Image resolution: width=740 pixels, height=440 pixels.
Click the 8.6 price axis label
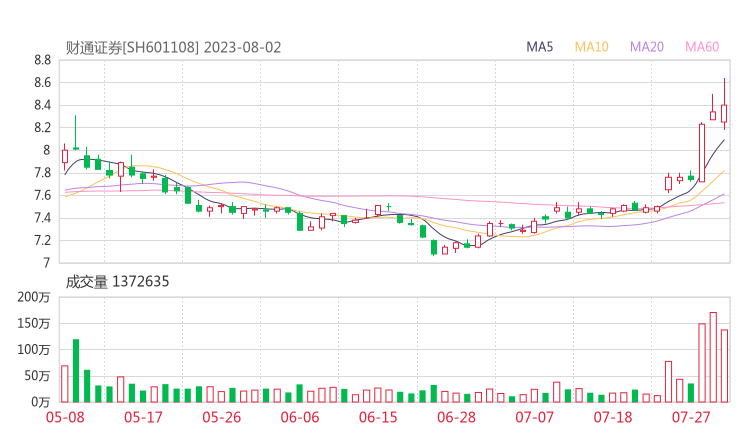pos(42,83)
